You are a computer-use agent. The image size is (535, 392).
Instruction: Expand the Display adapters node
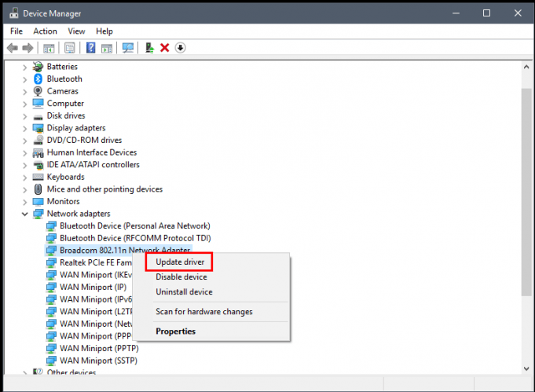point(24,129)
